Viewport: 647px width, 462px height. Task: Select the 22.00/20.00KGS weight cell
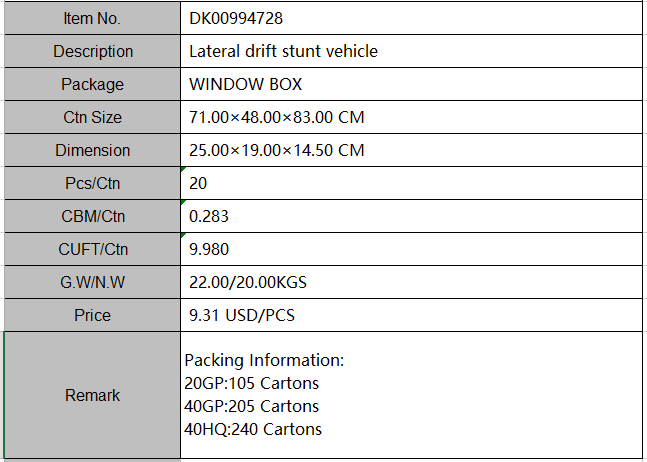410,282
